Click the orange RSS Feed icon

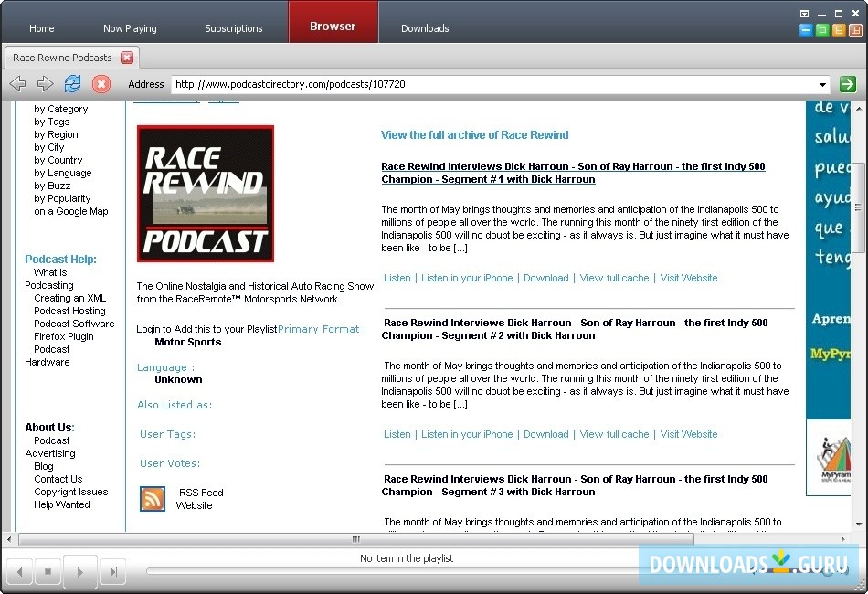click(x=153, y=498)
